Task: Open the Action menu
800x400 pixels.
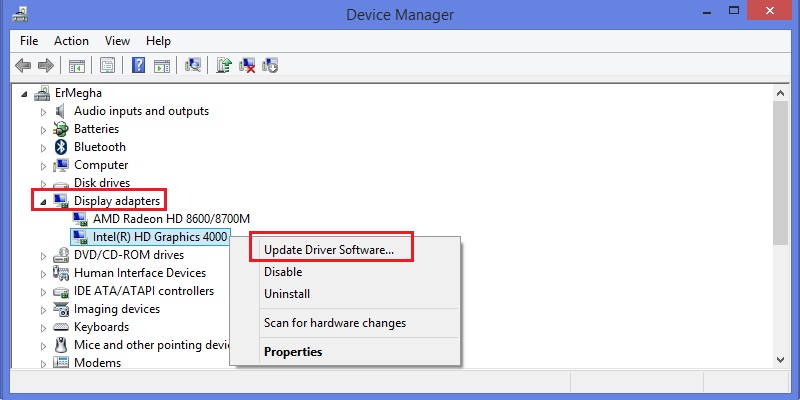Action: coord(71,41)
